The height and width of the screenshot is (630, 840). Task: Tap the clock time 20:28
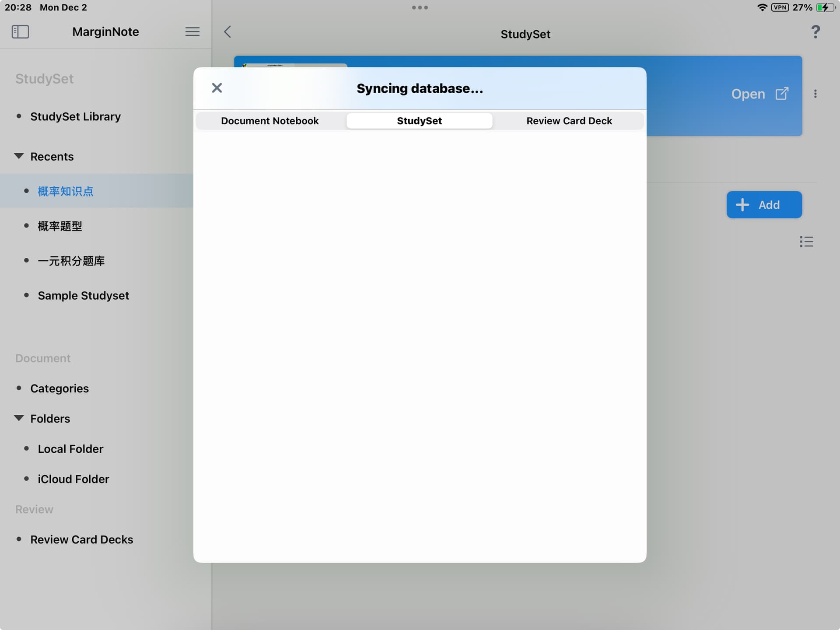point(18,7)
